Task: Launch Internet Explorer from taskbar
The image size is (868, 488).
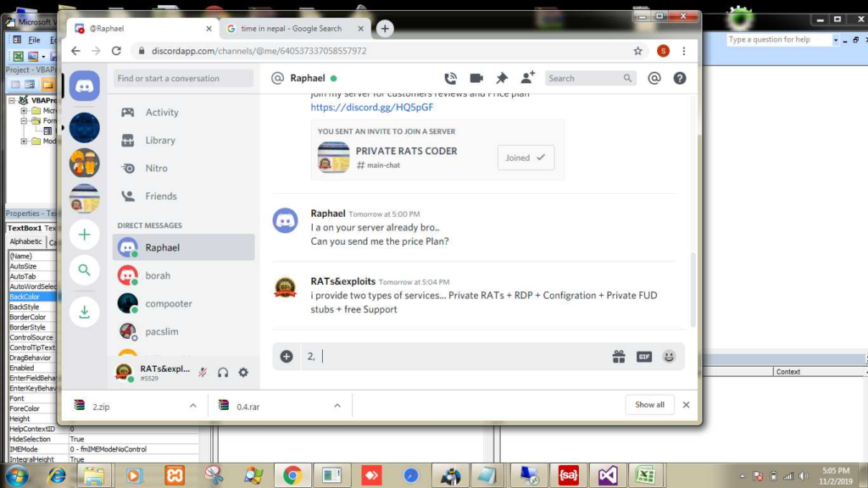Action: [56, 475]
